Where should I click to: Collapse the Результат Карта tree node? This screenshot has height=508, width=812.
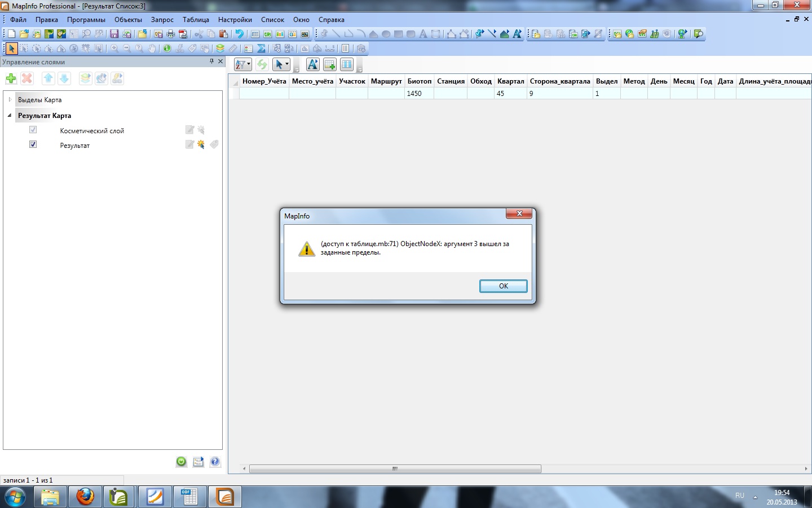click(x=10, y=116)
